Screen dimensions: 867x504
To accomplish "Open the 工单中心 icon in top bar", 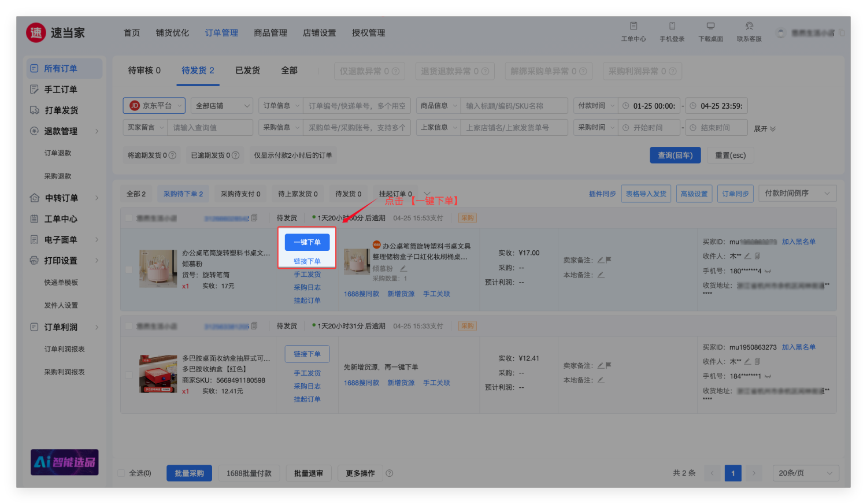I will tap(633, 26).
